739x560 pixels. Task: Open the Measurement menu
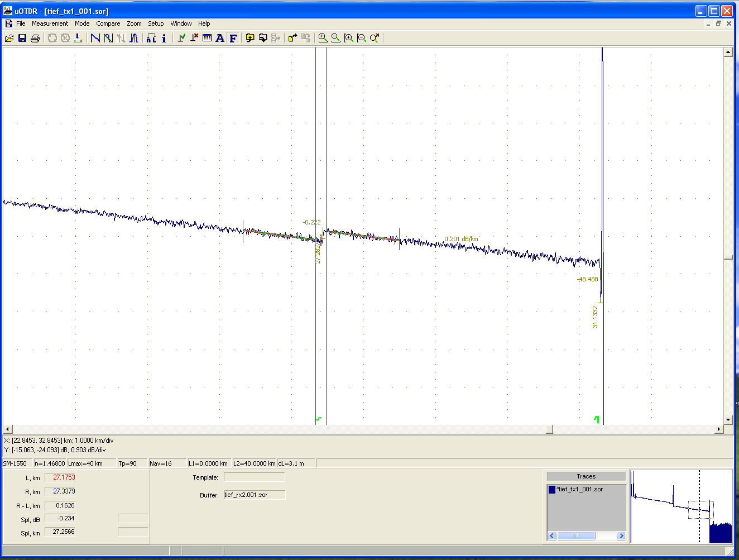coord(50,23)
